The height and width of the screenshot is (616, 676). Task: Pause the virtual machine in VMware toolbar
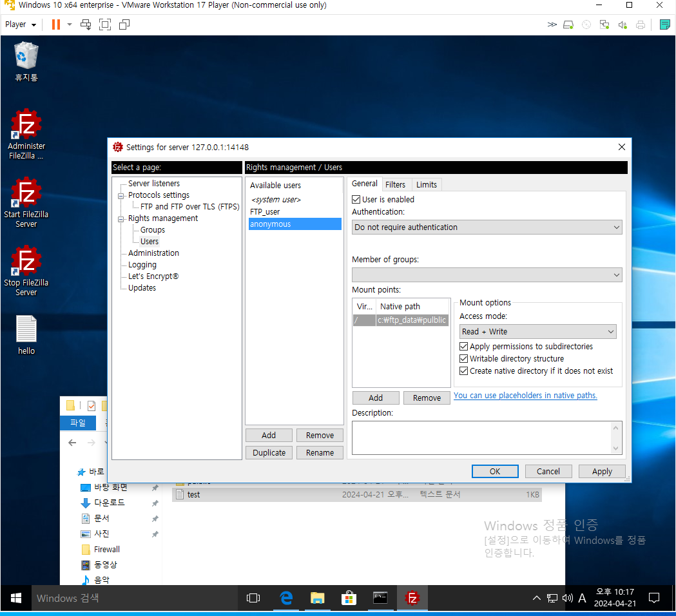pos(56,24)
